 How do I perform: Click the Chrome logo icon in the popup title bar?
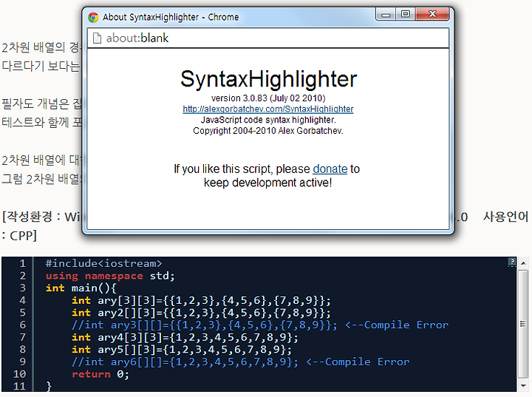tap(93, 17)
